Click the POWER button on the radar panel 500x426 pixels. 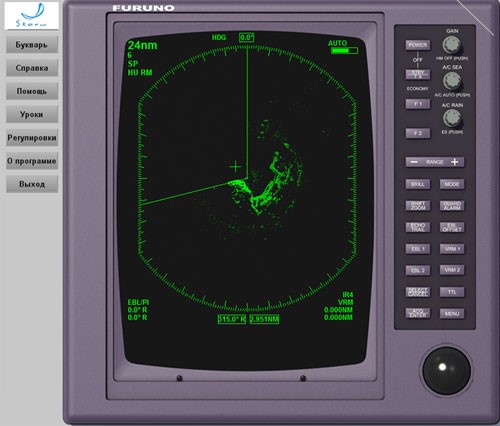click(x=418, y=45)
